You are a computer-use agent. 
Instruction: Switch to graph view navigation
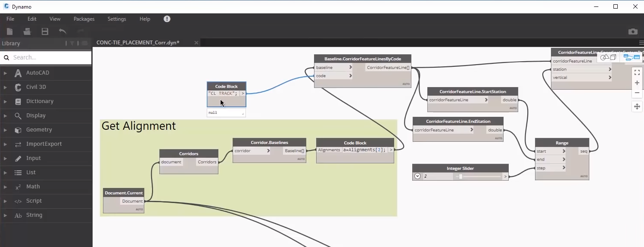coord(632,57)
